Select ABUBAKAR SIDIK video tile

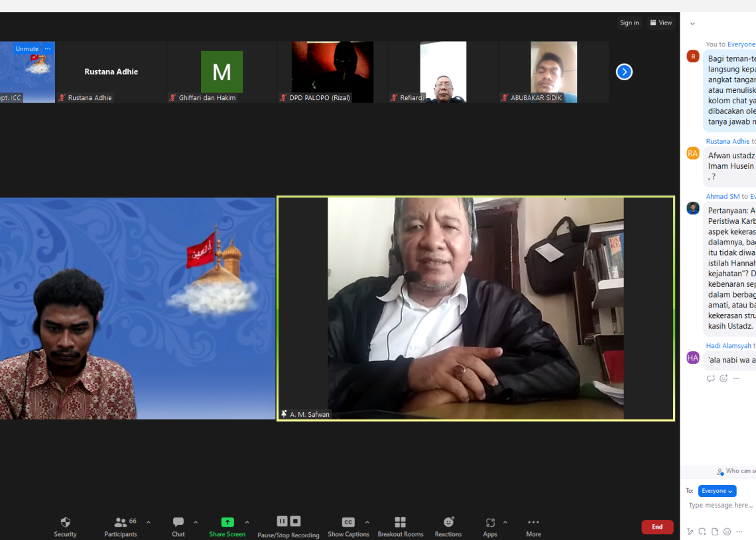tap(554, 72)
